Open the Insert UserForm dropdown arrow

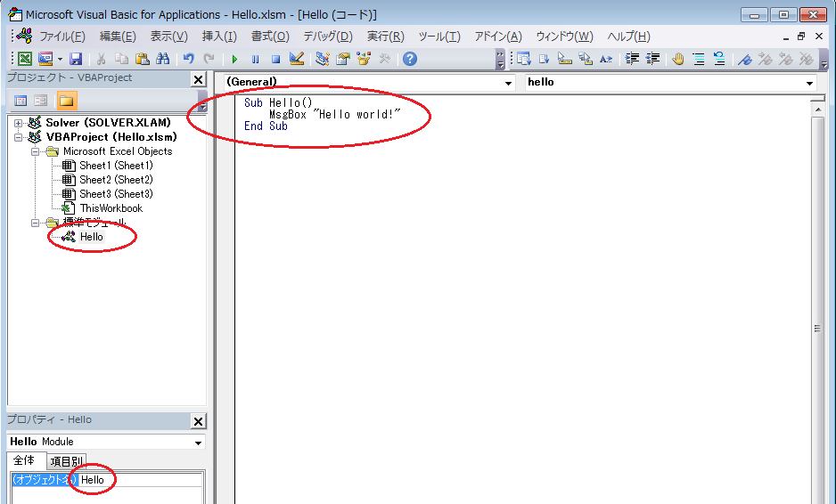(x=60, y=59)
